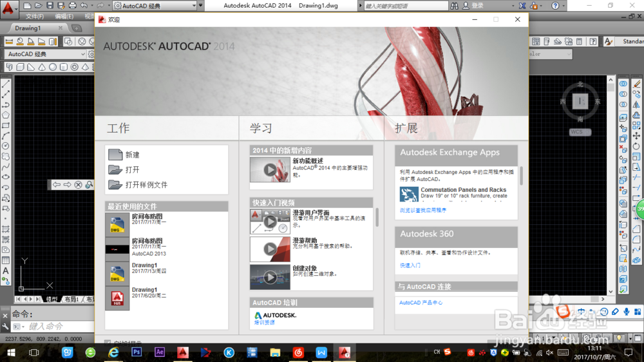Viewport: 644px width, 362px height.
Task: Click the Cone solid modeling icon
Action: (x=42, y=67)
